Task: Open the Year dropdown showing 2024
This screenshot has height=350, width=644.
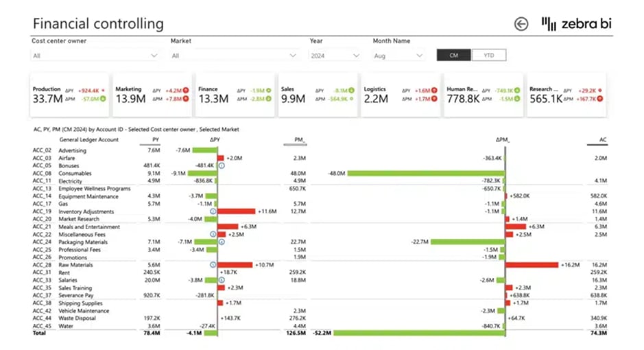Action: 335,56
